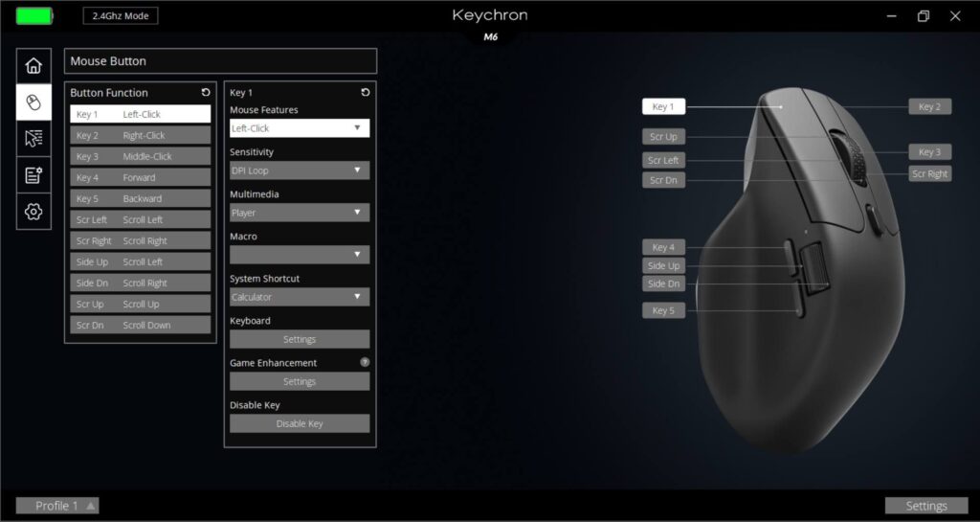Open the macro editor sidebar icon
The width and height of the screenshot is (980, 522).
tap(33, 174)
